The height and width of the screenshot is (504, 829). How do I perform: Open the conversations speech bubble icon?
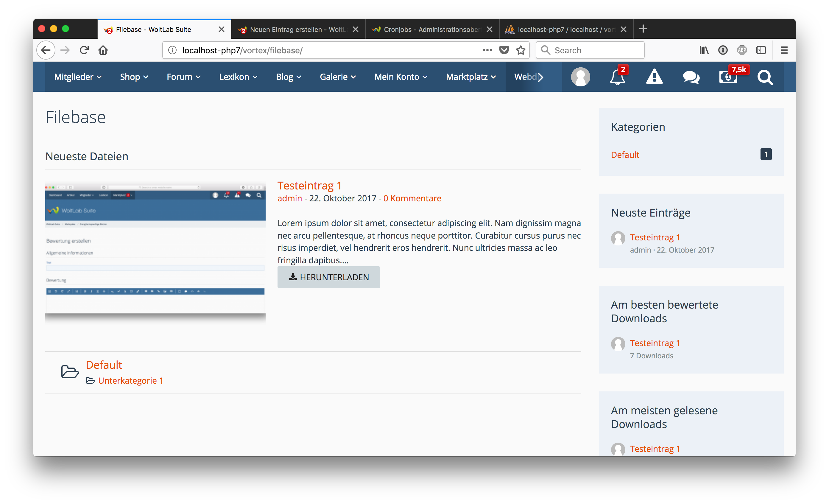click(691, 77)
